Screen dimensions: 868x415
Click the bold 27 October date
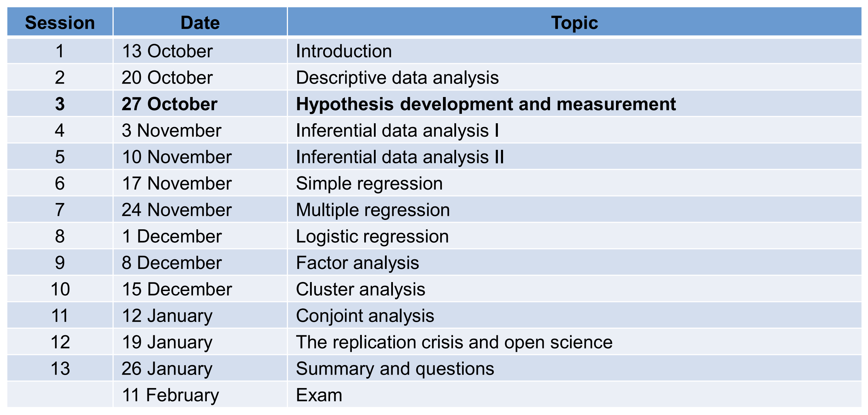(x=169, y=104)
